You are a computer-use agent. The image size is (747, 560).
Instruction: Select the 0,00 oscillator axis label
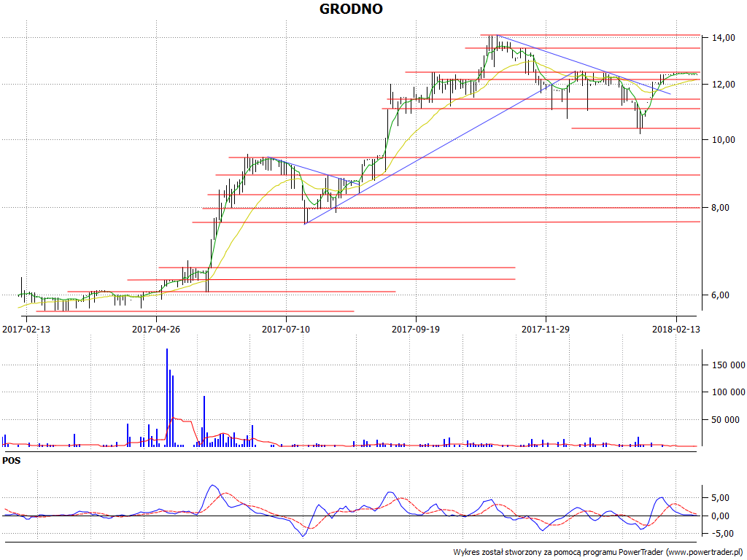pyautogui.click(x=721, y=516)
